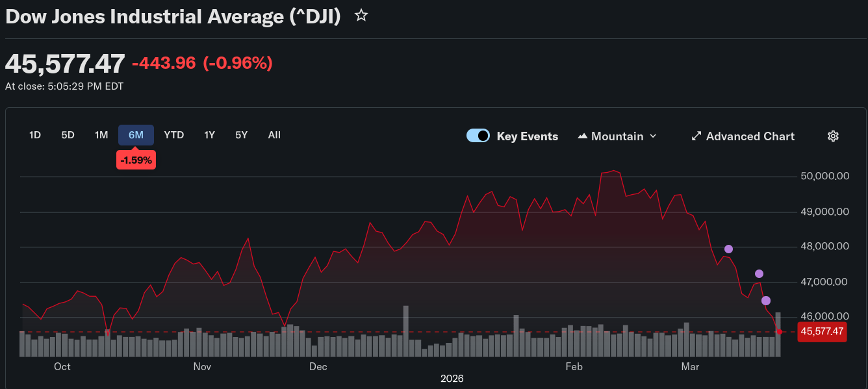This screenshot has width=868, height=389.
Task: Select the 1D time range
Action: [x=35, y=135]
